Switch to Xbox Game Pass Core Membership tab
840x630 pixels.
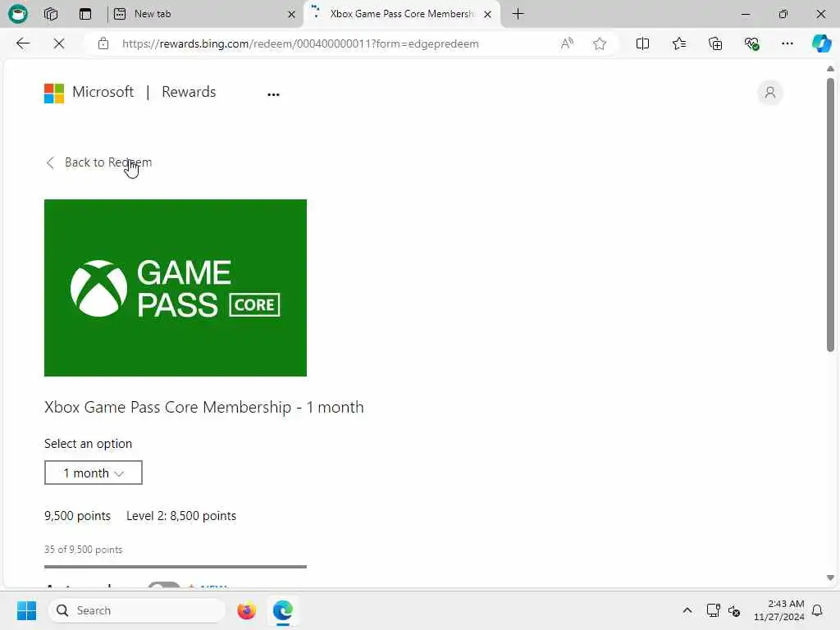(x=402, y=14)
